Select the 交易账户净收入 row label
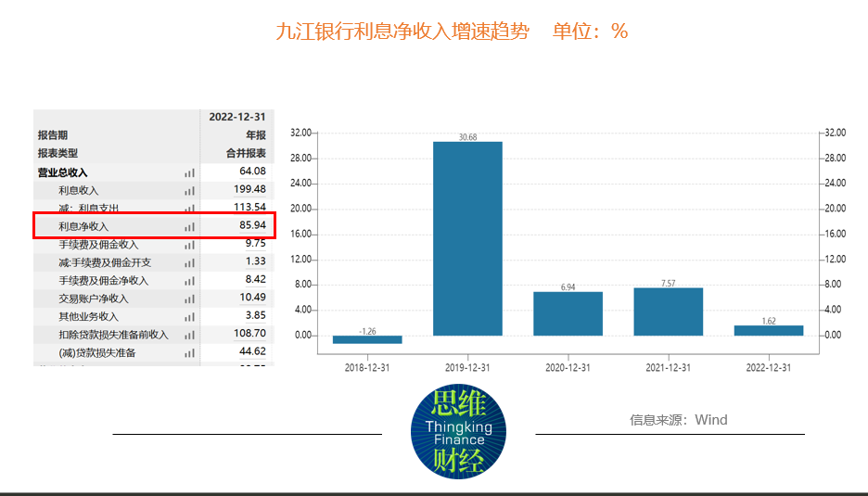868x496 pixels. 94,299
